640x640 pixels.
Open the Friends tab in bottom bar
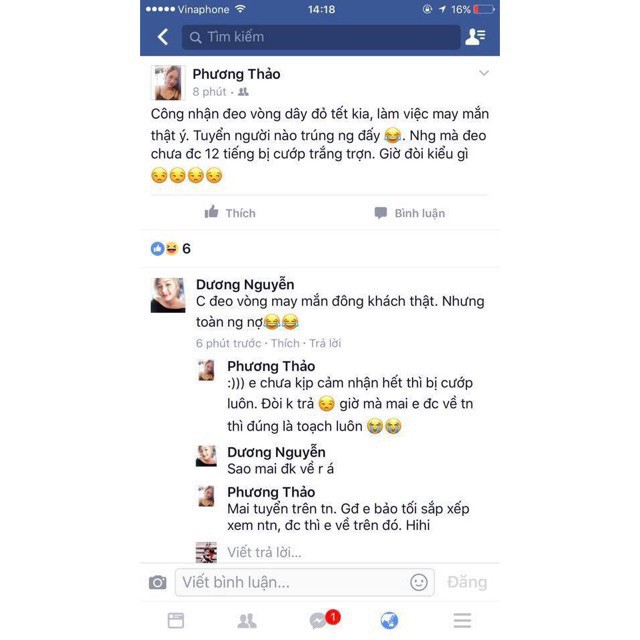click(x=247, y=620)
